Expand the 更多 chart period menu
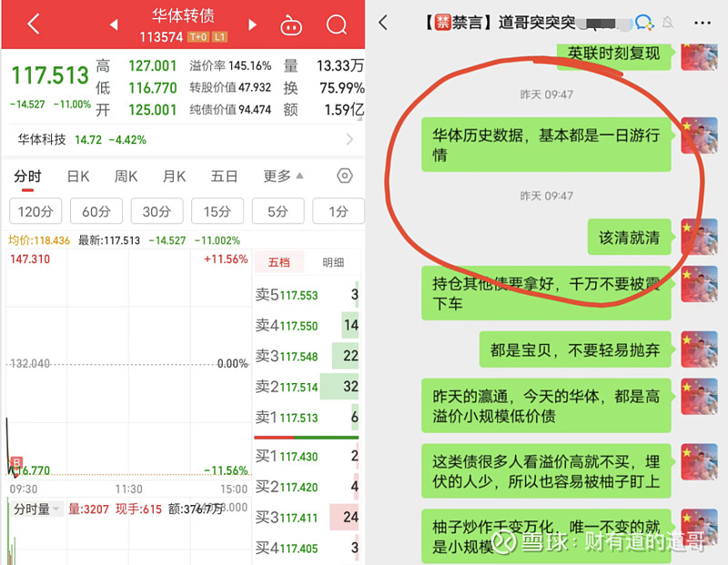This screenshot has height=565, width=728. (283, 176)
